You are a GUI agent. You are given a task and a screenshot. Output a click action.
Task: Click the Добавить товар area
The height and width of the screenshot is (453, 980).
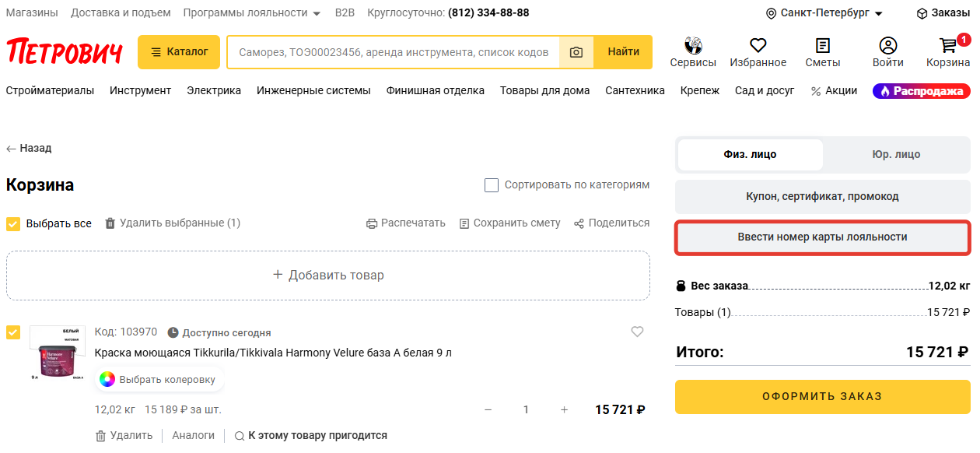(x=328, y=276)
